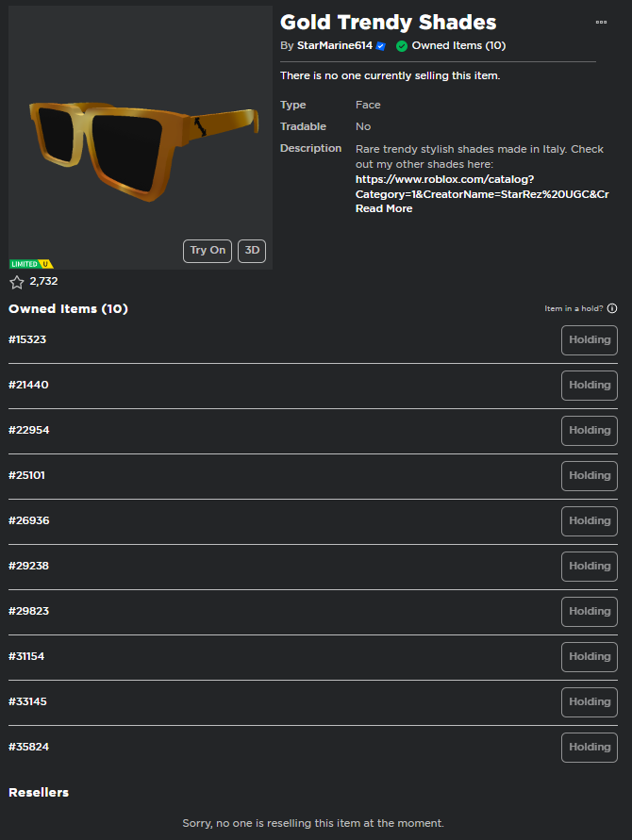
Task: Select serial number #29238
Action: pos(29,566)
